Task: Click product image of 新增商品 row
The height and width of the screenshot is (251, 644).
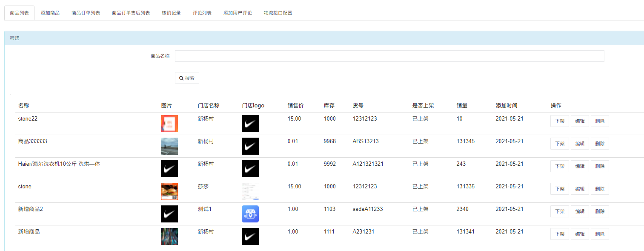Action: click(x=169, y=237)
